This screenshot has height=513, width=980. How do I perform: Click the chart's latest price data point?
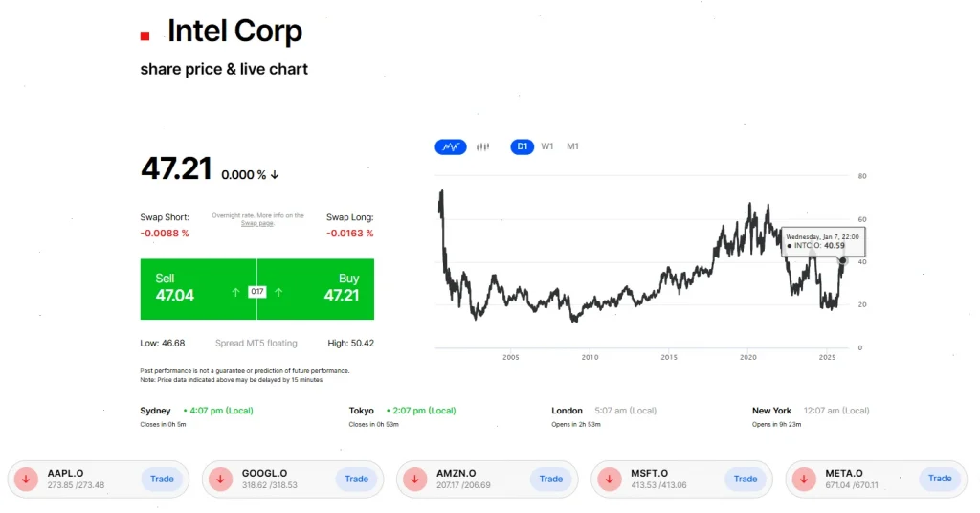[x=843, y=260]
